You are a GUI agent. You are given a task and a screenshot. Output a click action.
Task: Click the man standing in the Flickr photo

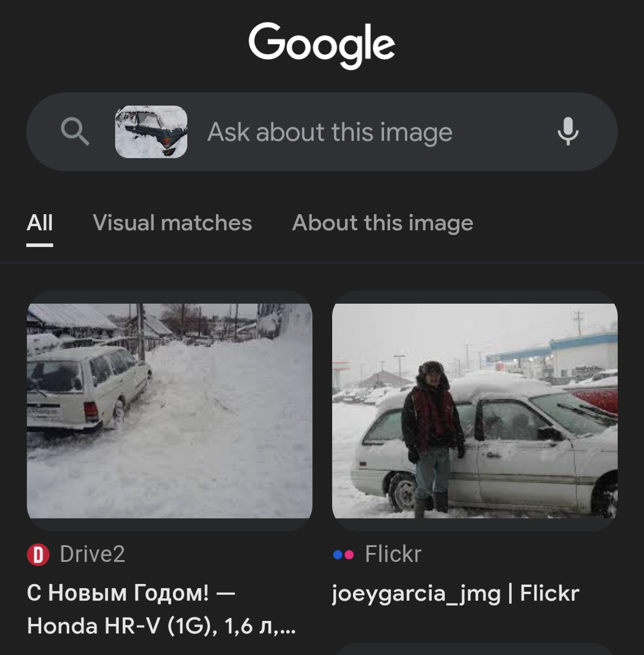(x=432, y=430)
